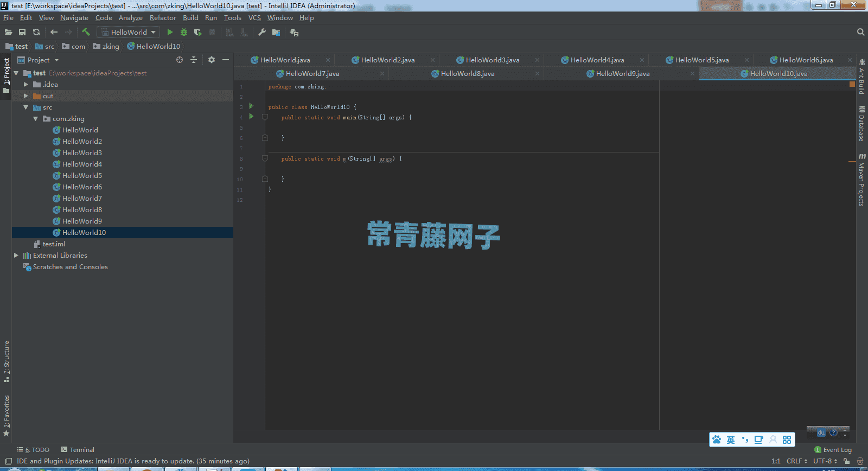Open the Navigate menu
Image resolution: width=868 pixels, height=471 pixels.
[74, 18]
